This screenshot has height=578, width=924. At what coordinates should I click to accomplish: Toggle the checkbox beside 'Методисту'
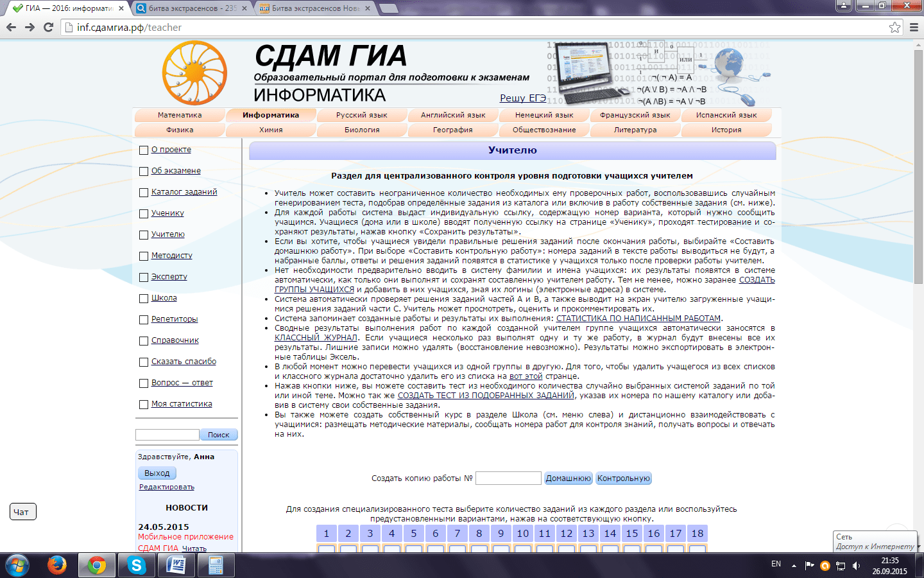pyautogui.click(x=144, y=256)
